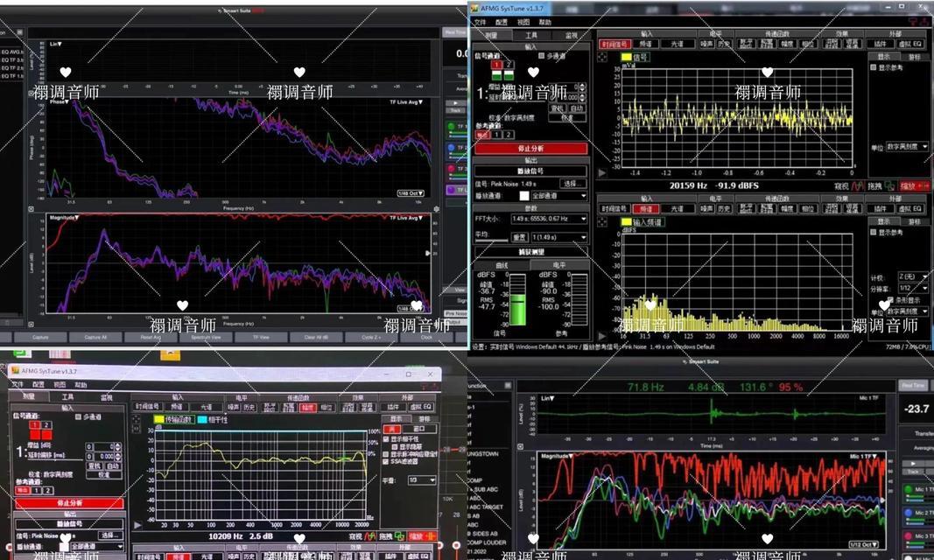
Task: Click 停止分析 in the 20159 Hz SysTune window
Action: tap(530, 149)
